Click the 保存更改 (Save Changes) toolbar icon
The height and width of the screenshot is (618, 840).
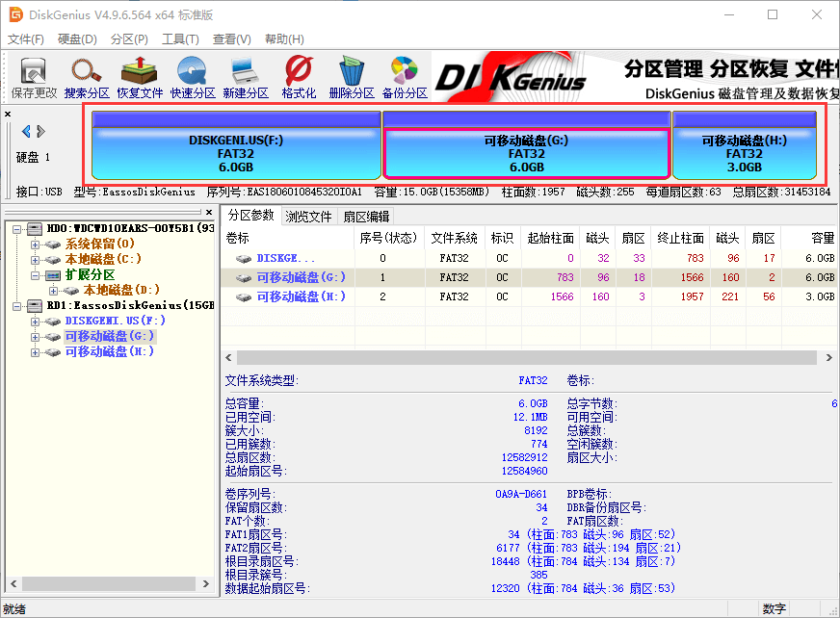(34, 76)
